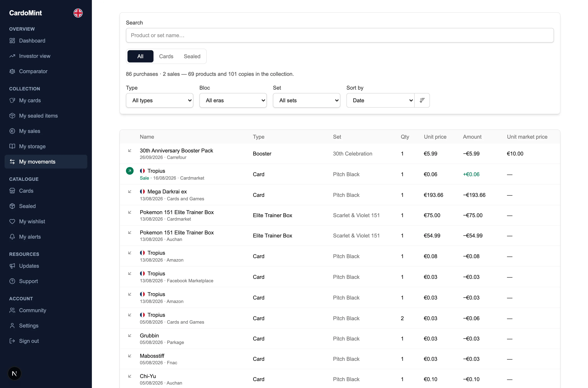The image size is (588, 388).
Task: Open the Bloc dropdown showing All eras
Action: [233, 100]
